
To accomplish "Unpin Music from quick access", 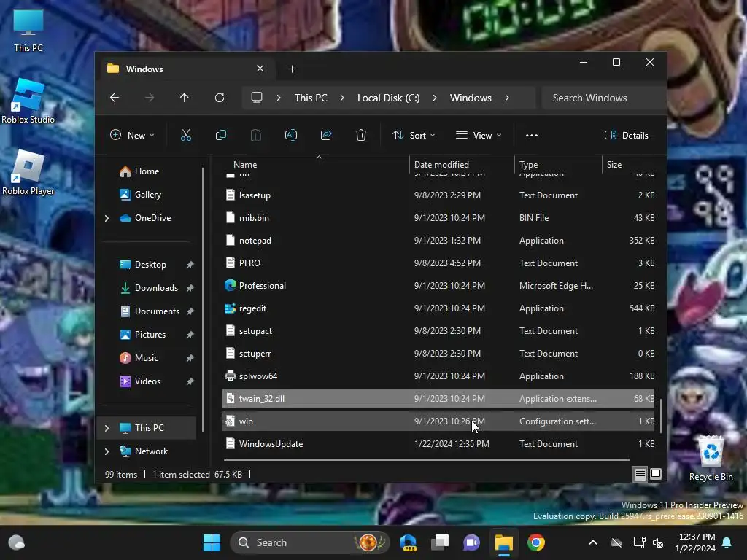I will click(190, 358).
